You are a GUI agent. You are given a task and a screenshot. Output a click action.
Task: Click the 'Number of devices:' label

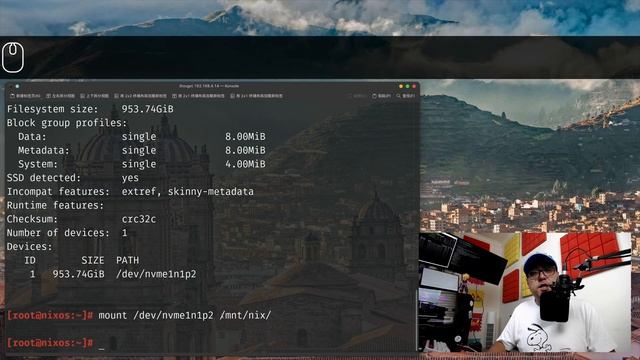(58, 233)
